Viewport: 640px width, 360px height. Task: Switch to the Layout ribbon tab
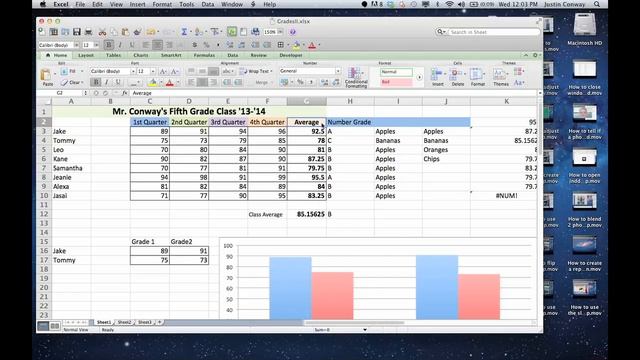click(86, 55)
